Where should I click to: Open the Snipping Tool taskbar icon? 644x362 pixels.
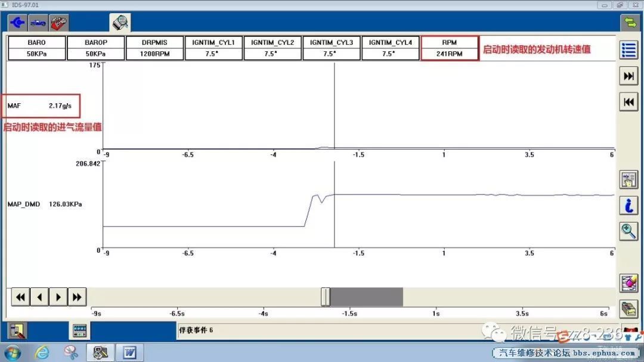pos(70,352)
